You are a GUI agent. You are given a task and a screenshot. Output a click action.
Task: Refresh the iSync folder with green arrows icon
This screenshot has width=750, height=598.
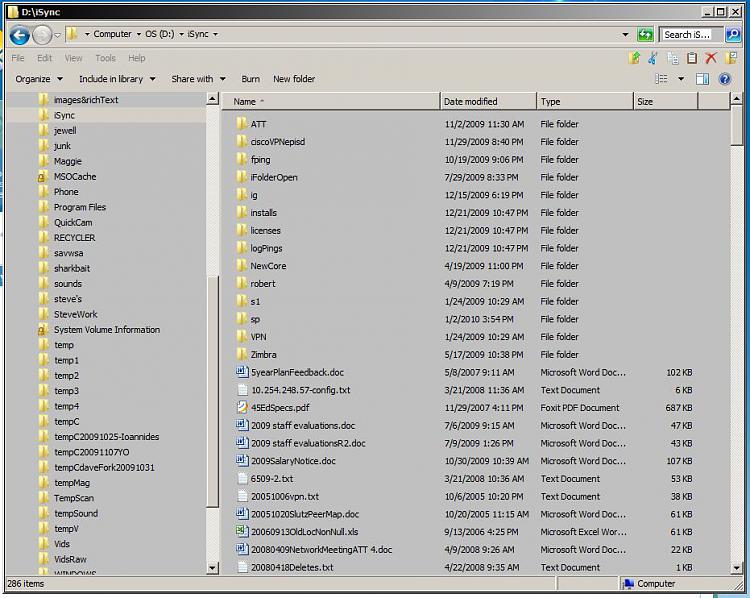[x=645, y=34]
